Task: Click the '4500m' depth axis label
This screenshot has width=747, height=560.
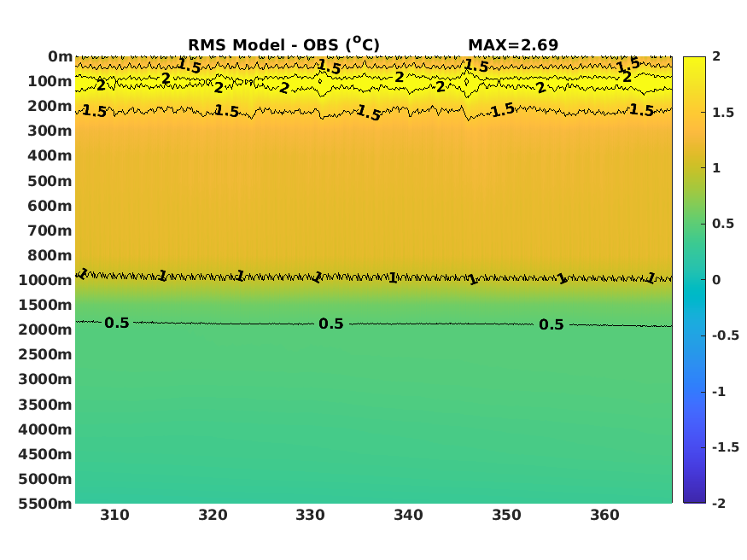Action: click(x=45, y=454)
